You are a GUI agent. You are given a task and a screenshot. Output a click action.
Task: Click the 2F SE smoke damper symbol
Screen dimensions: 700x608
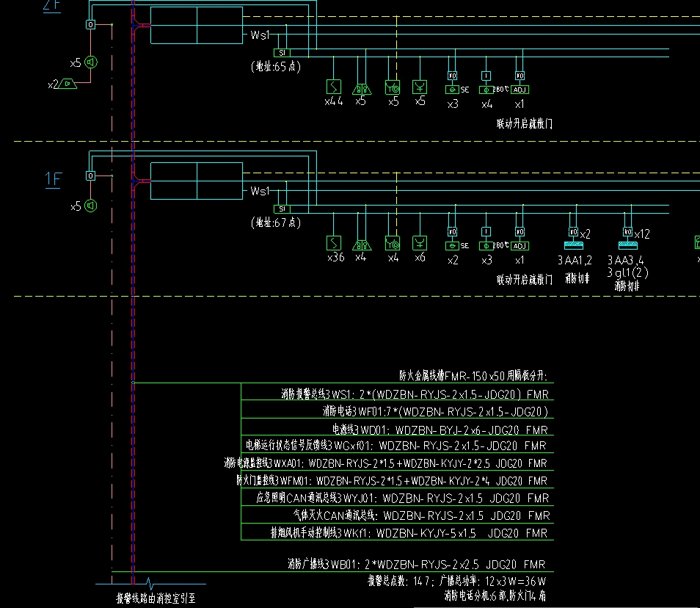point(452,90)
